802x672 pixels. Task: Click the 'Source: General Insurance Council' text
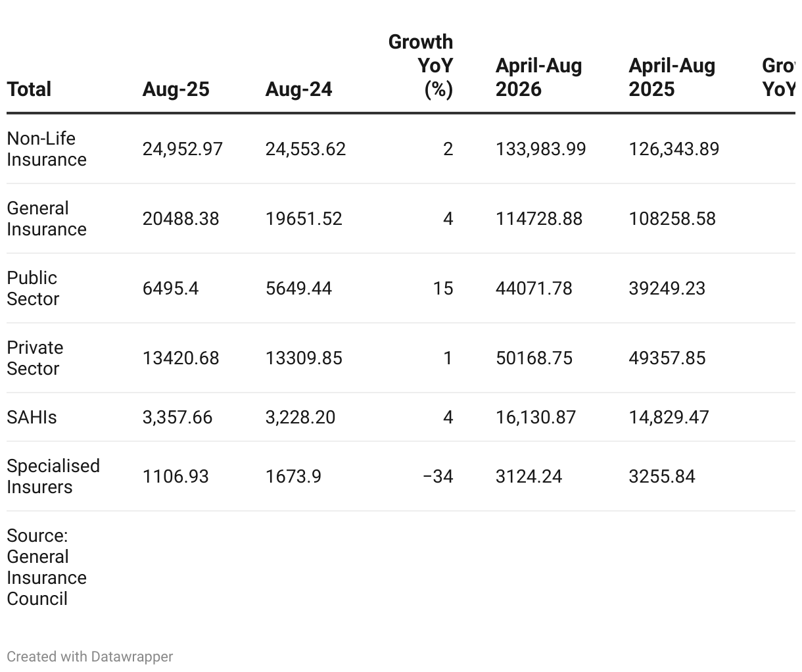pyautogui.click(x=46, y=567)
